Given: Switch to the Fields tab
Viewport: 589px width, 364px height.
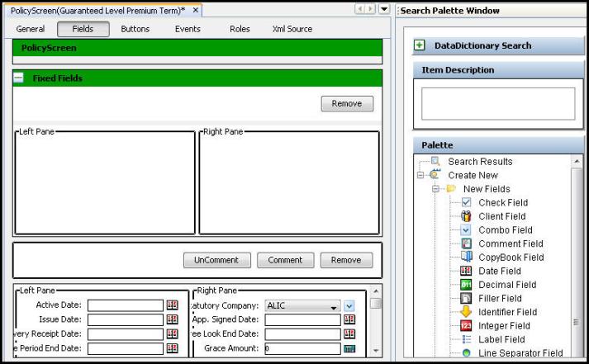Looking at the screenshot, I should click(83, 29).
